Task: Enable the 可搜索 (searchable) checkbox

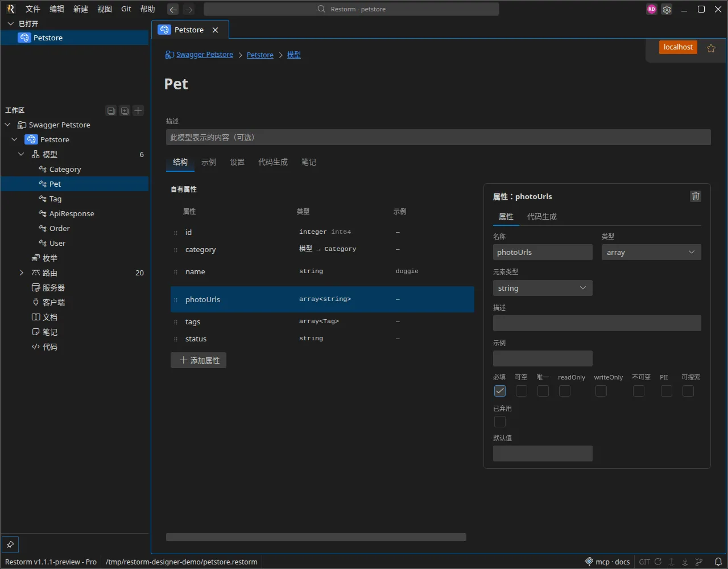Action: pos(688,391)
